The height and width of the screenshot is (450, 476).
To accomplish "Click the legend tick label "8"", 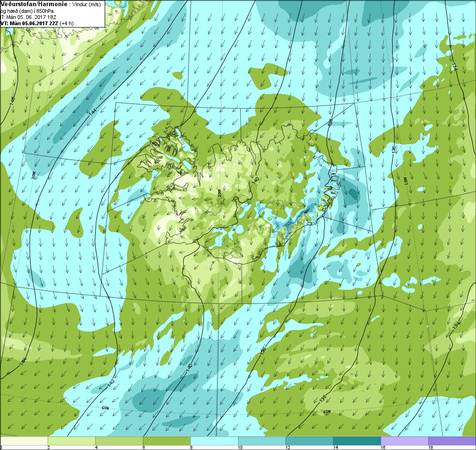I will (191, 447).
